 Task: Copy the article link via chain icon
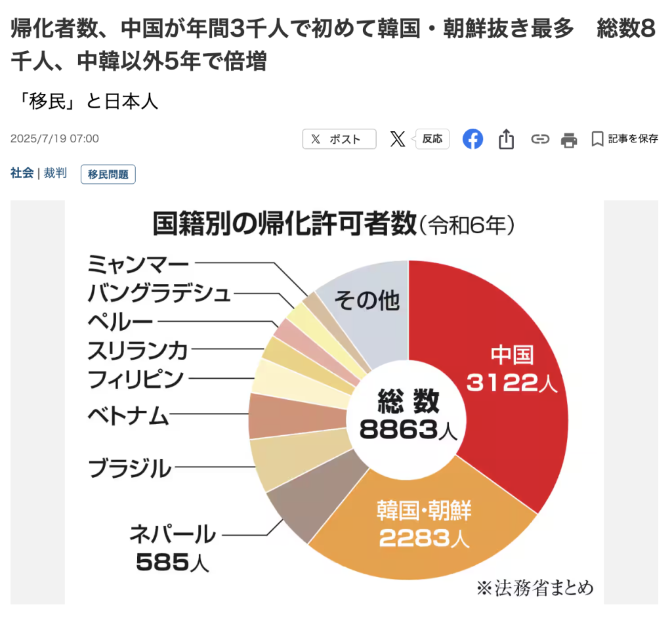[540, 139]
